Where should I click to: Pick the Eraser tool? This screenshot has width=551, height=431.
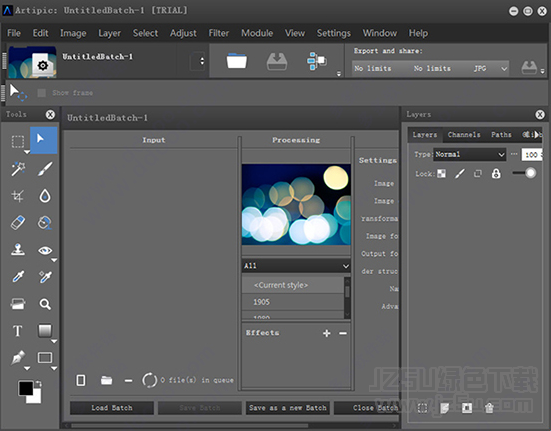point(18,223)
